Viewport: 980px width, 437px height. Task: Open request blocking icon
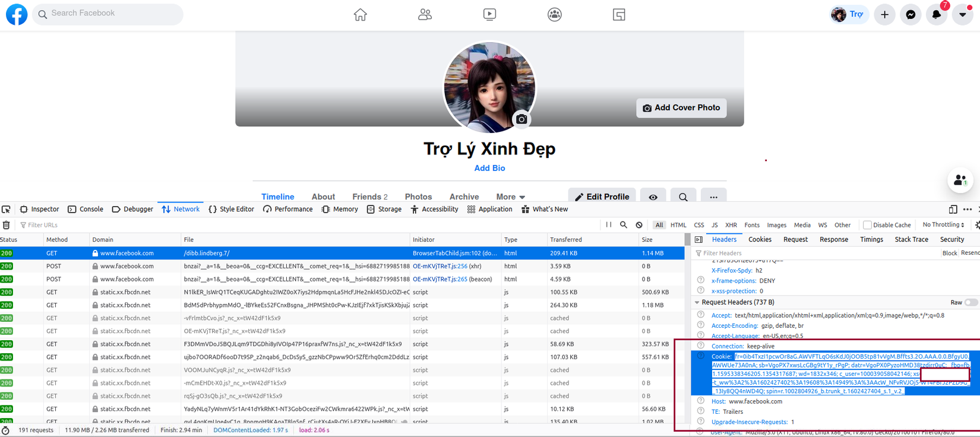tap(639, 225)
